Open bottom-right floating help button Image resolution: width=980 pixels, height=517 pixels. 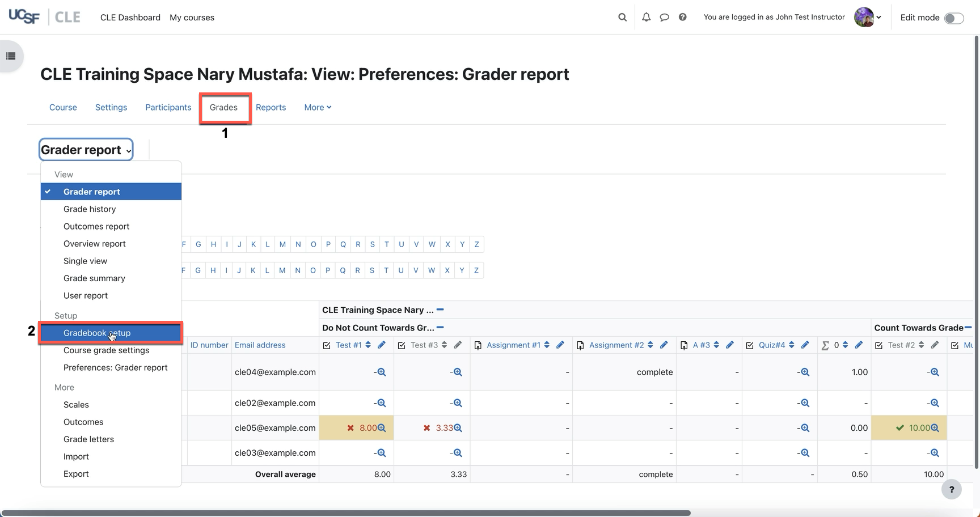coord(952,489)
